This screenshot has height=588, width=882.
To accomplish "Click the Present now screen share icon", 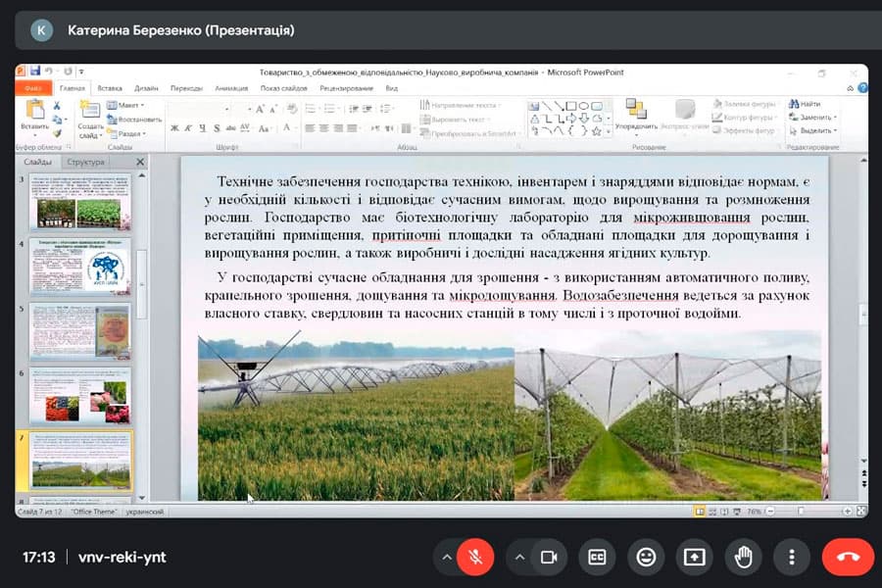I will [x=694, y=557].
